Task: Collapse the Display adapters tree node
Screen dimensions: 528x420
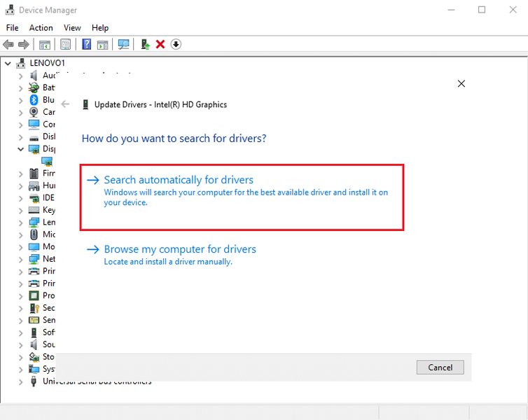Action: tap(21, 149)
